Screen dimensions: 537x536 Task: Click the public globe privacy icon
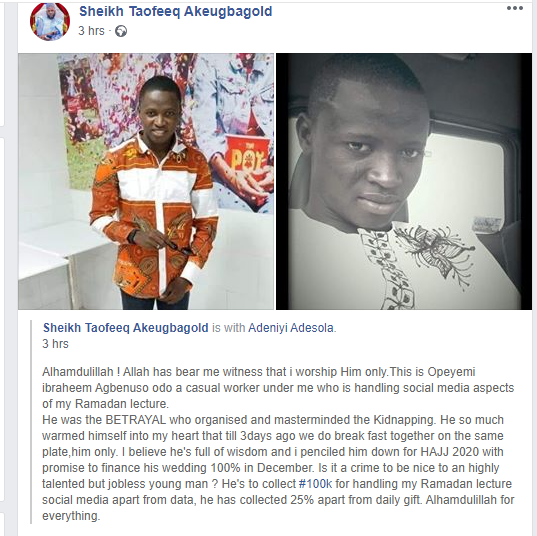point(121,31)
